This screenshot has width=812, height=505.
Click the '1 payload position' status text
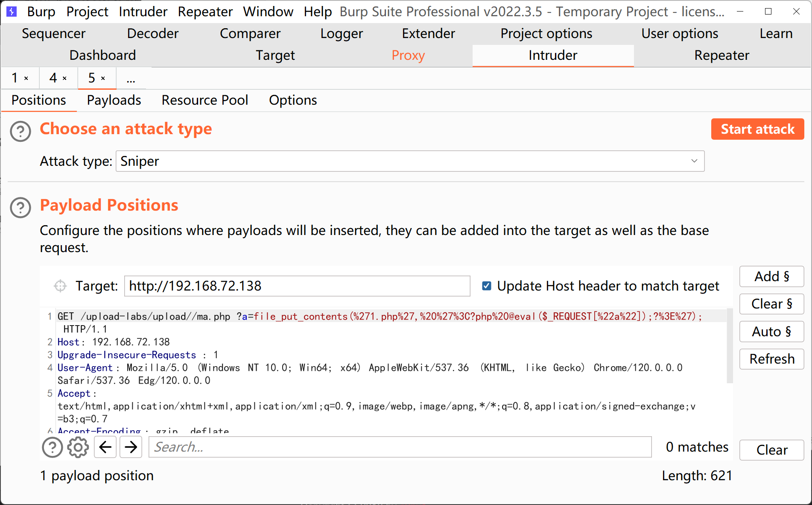coord(97,476)
